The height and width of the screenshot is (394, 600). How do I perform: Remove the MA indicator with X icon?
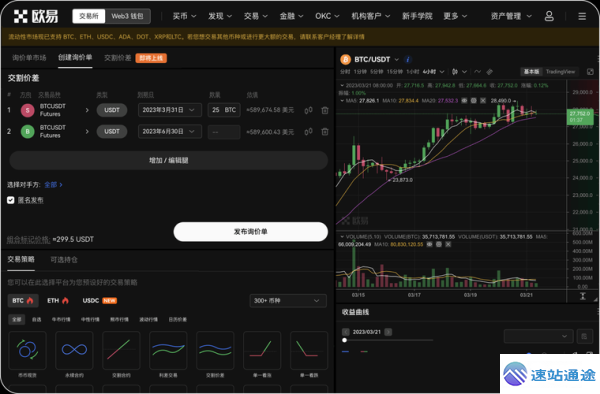coord(483,101)
